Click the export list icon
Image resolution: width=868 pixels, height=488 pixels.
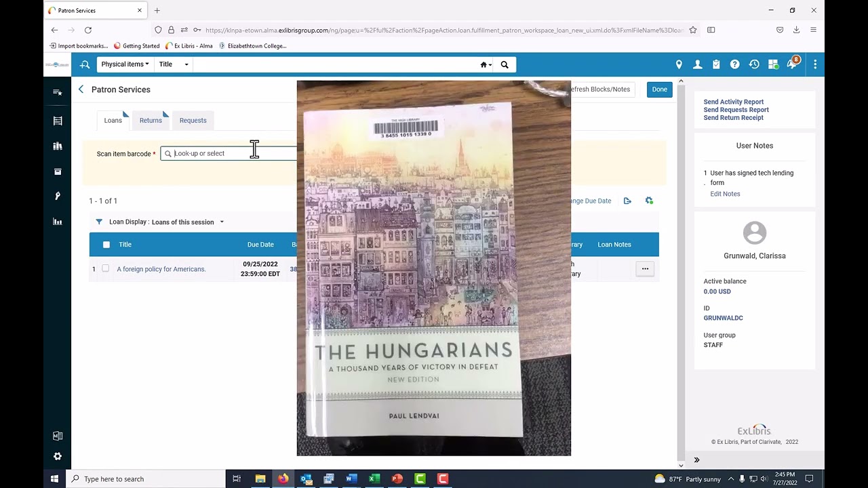click(x=627, y=201)
